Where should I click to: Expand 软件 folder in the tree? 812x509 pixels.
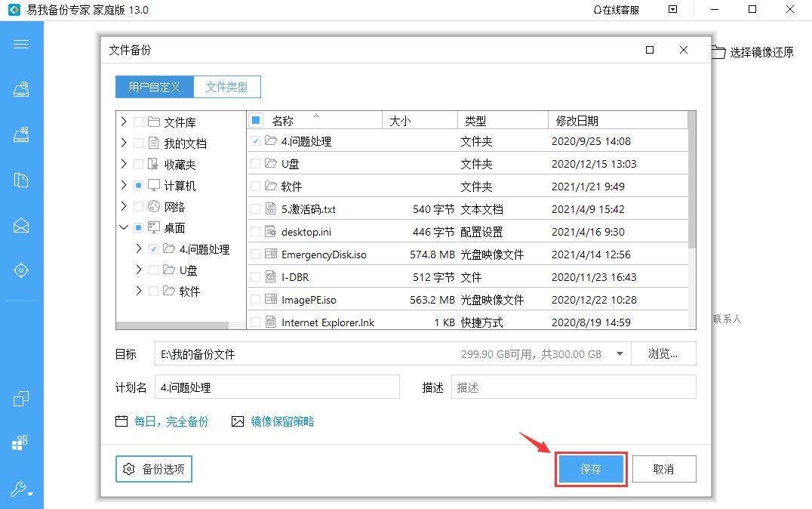[139, 291]
